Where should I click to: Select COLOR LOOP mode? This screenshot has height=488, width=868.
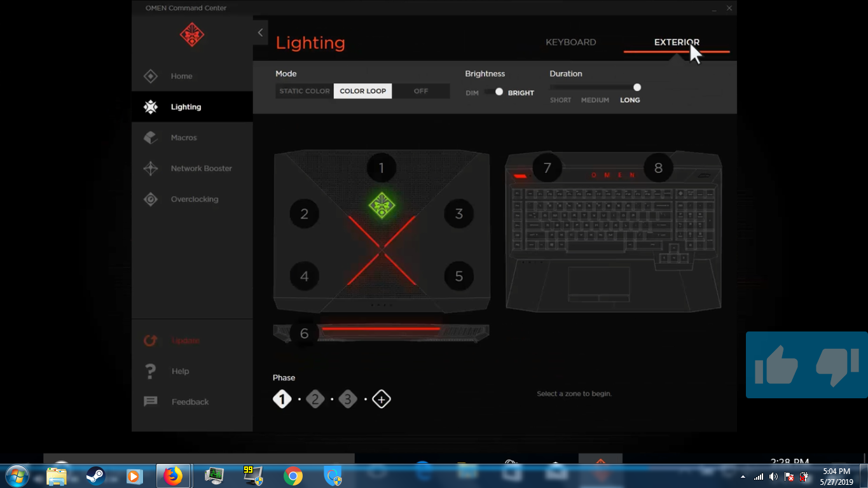pos(362,91)
